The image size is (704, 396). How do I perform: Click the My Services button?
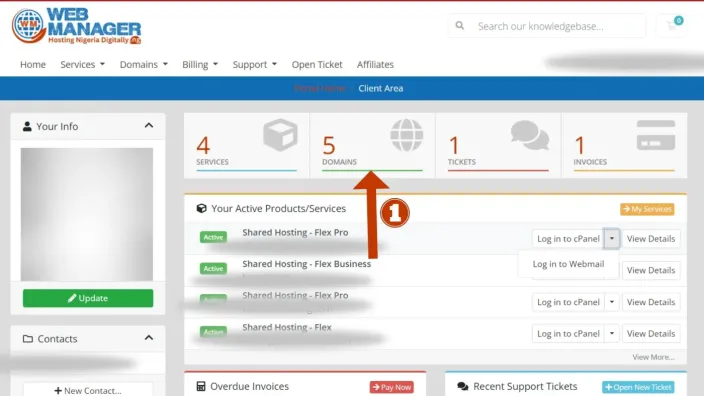[x=647, y=209]
